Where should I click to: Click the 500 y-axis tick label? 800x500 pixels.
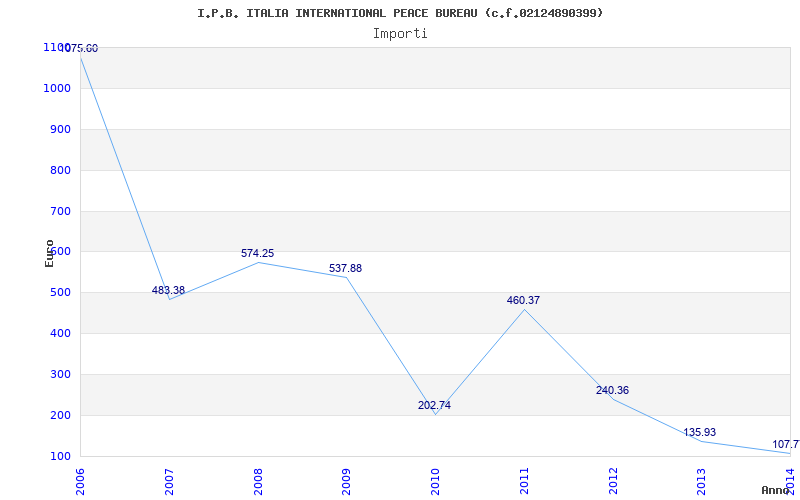(x=62, y=293)
